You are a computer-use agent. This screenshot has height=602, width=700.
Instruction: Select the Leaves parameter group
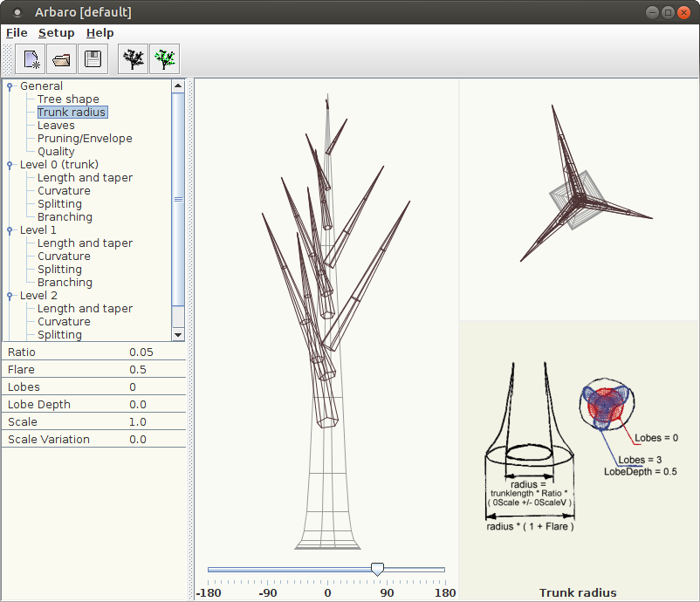56,126
